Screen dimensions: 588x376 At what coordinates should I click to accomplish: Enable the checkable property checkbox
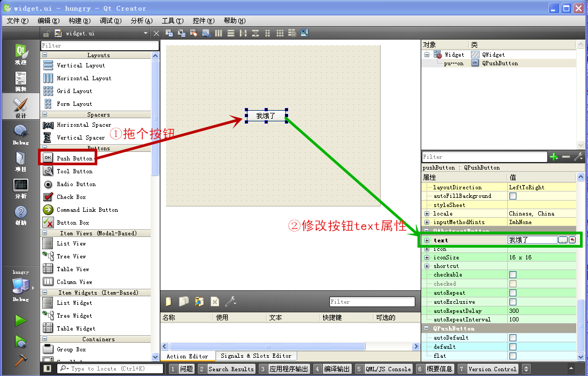click(513, 275)
